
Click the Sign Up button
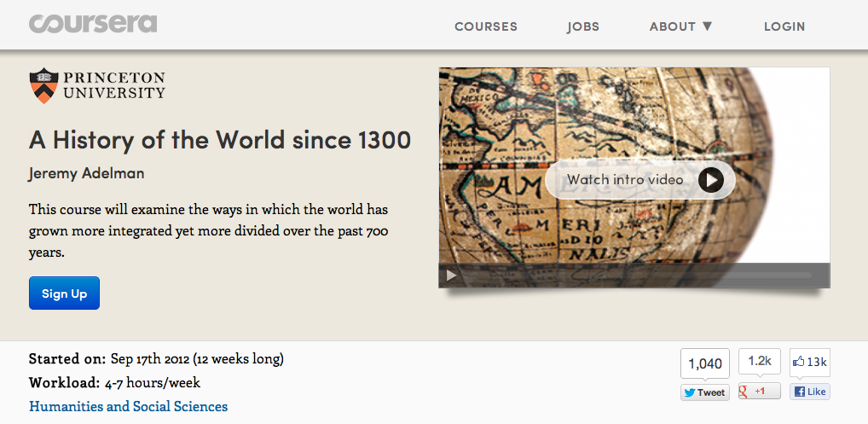point(64,293)
